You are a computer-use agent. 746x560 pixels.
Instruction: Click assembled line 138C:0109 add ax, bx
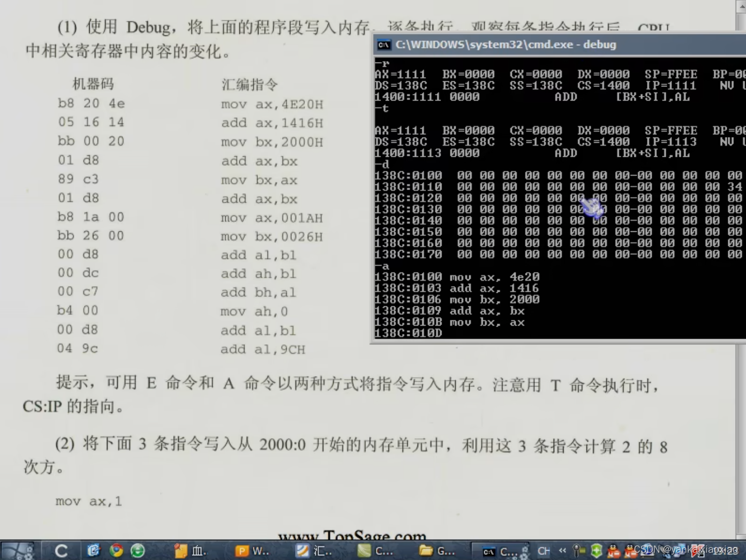pos(450,311)
